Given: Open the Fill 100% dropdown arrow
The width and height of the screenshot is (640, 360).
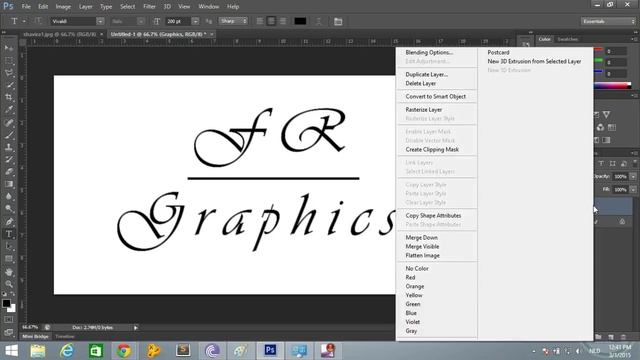Looking at the screenshot, I should pos(633,190).
